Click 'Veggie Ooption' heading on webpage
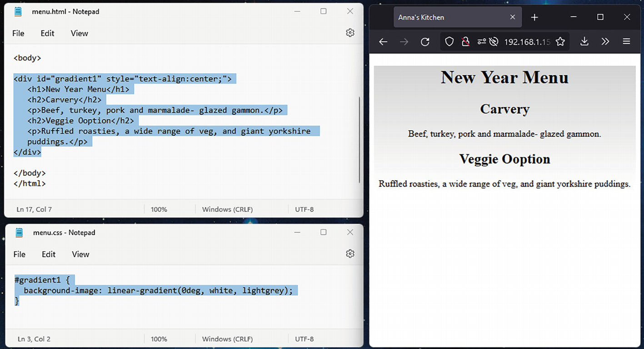This screenshot has height=349, width=644. [504, 159]
